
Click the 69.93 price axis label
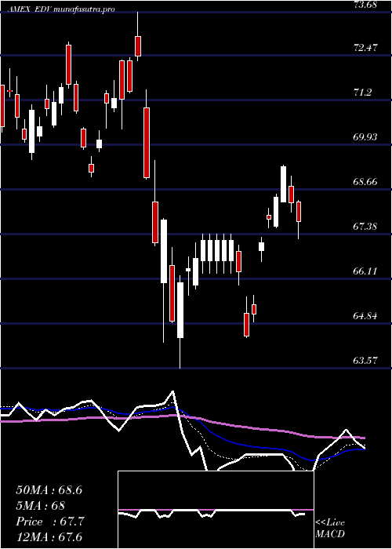click(x=365, y=137)
